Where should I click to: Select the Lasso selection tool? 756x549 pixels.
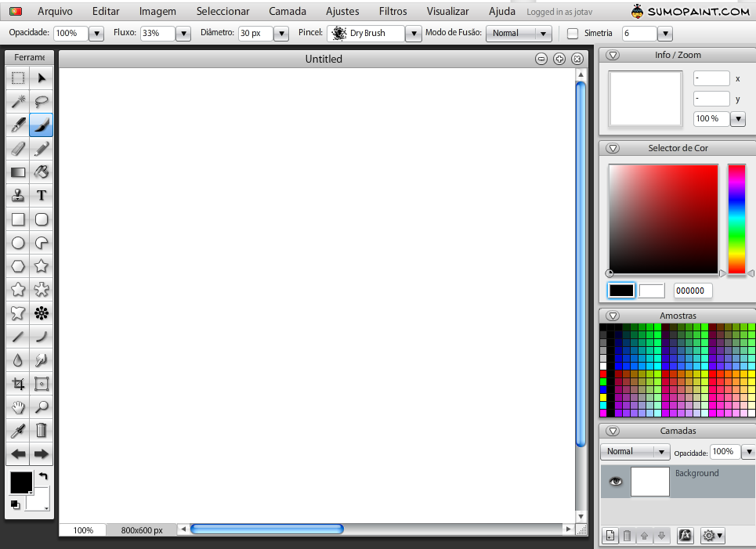tap(41, 101)
